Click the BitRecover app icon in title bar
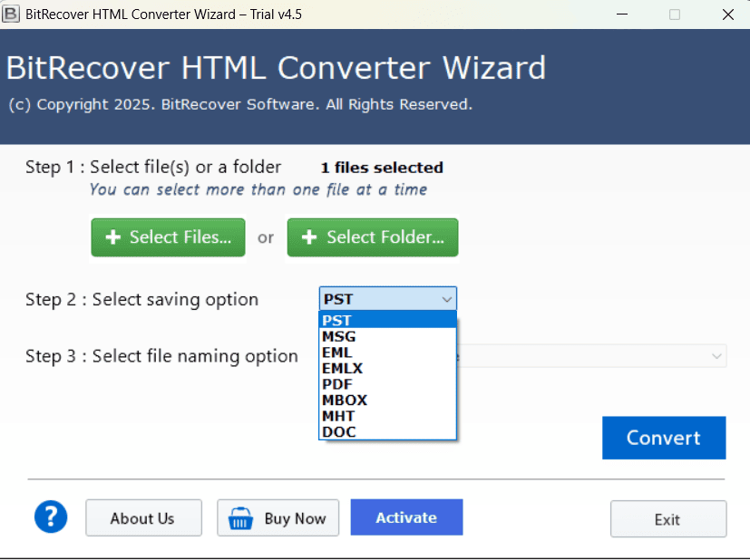 click(11, 14)
